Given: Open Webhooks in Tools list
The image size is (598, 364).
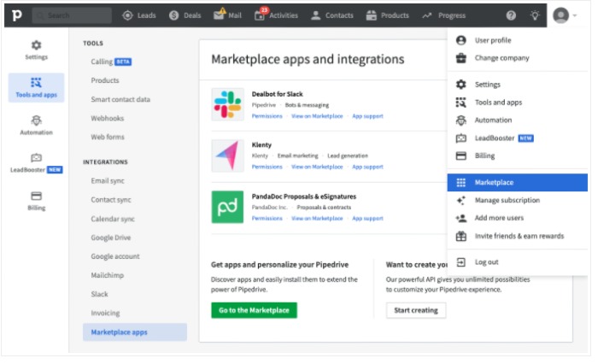Looking at the screenshot, I should [107, 118].
